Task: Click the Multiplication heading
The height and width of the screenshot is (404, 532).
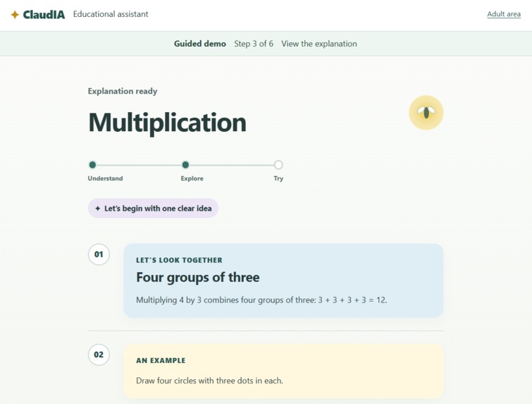Action: point(167,123)
